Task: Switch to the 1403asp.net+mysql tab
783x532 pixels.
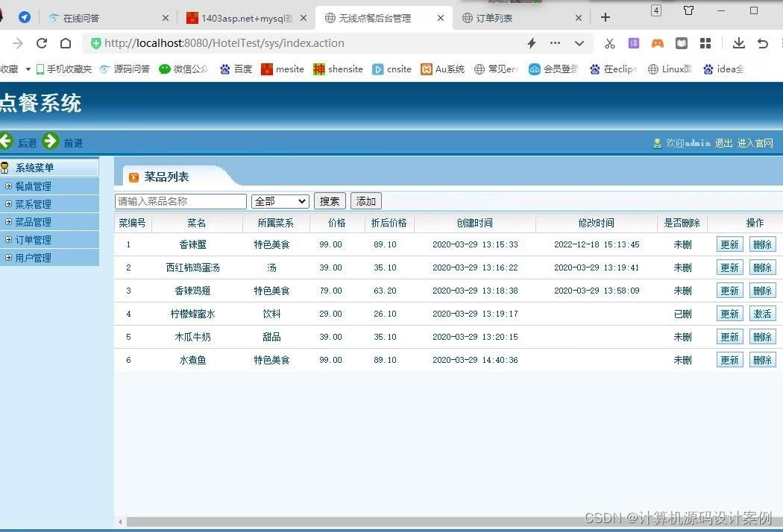Action: click(x=247, y=18)
